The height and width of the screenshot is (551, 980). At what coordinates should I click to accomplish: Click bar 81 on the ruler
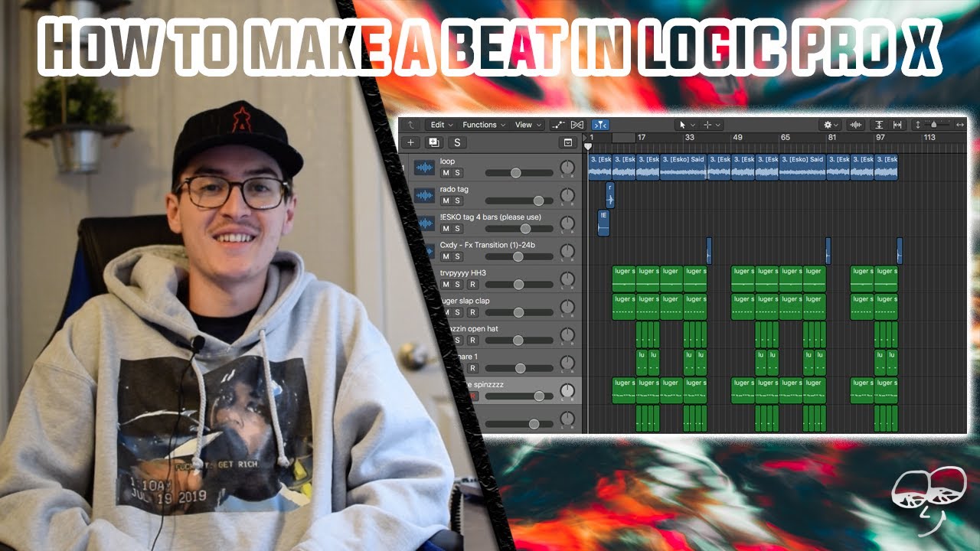pos(832,138)
